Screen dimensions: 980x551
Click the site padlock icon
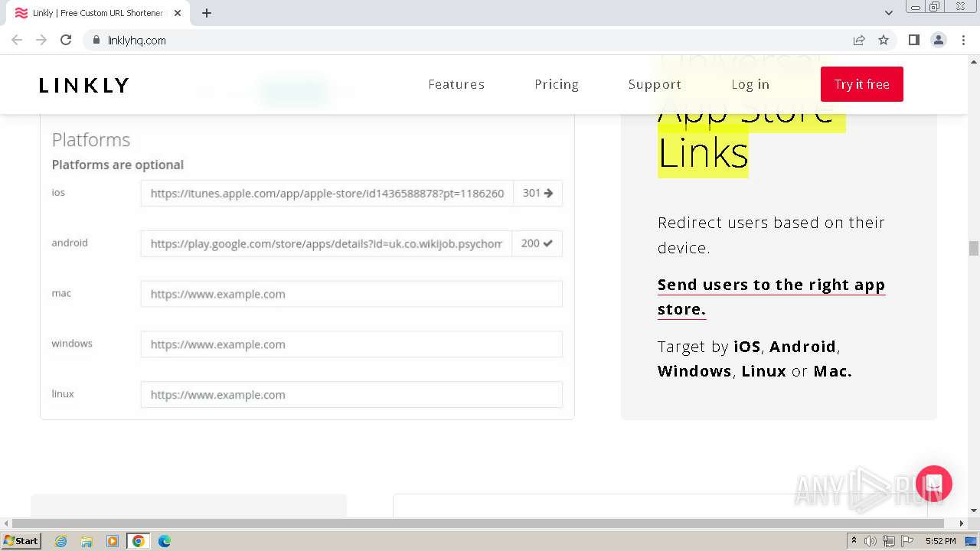96,40
